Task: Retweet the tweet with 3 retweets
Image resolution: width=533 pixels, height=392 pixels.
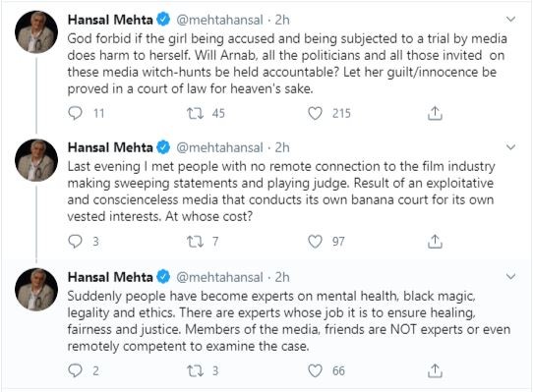Action: [196, 370]
